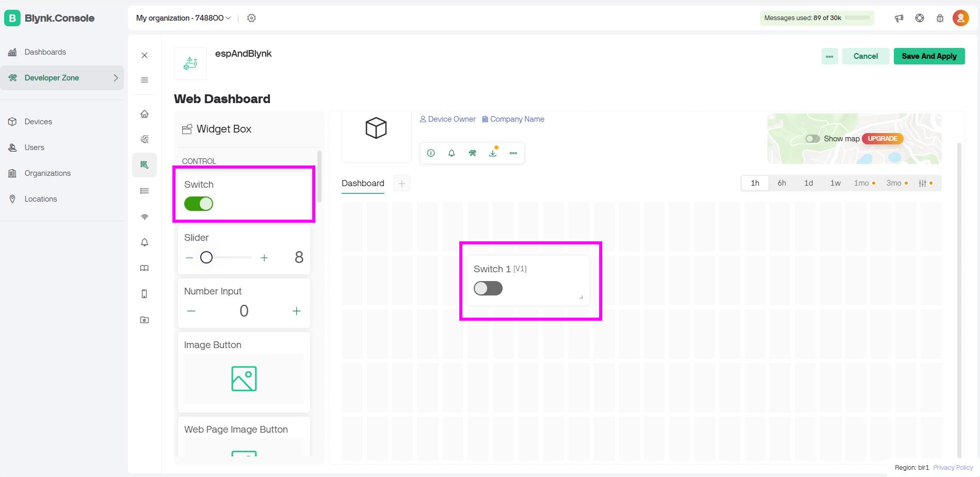The width and height of the screenshot is (980, 477).
Task: Open the device more actions ellipsis
Action: click(513, 153)
